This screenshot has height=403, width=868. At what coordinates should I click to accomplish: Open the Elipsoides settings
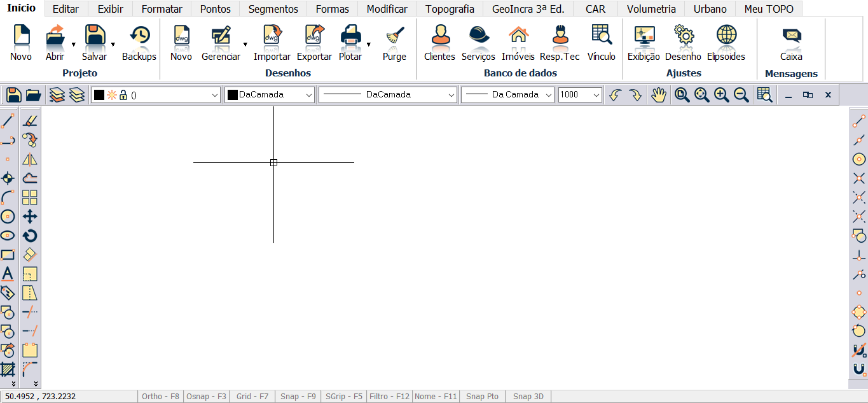tap(726, 42)
